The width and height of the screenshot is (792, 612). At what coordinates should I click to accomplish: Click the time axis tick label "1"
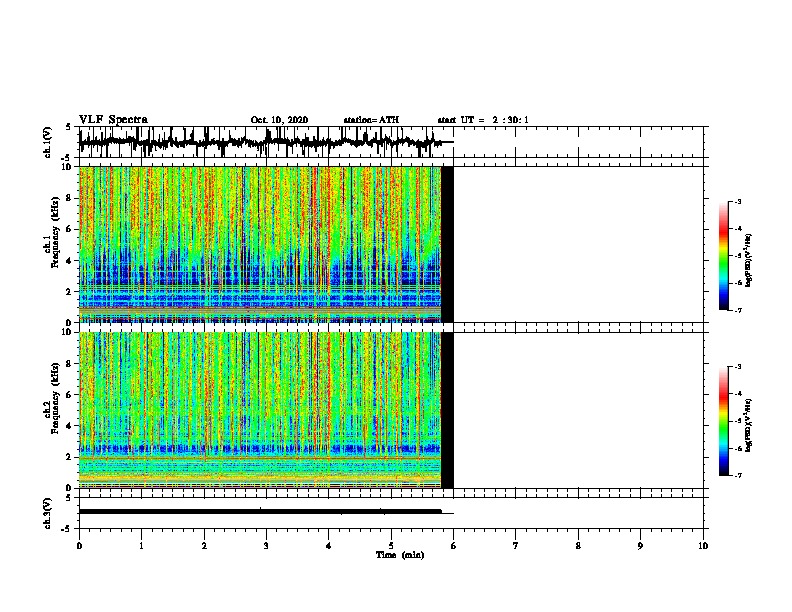tap(141, 546)
